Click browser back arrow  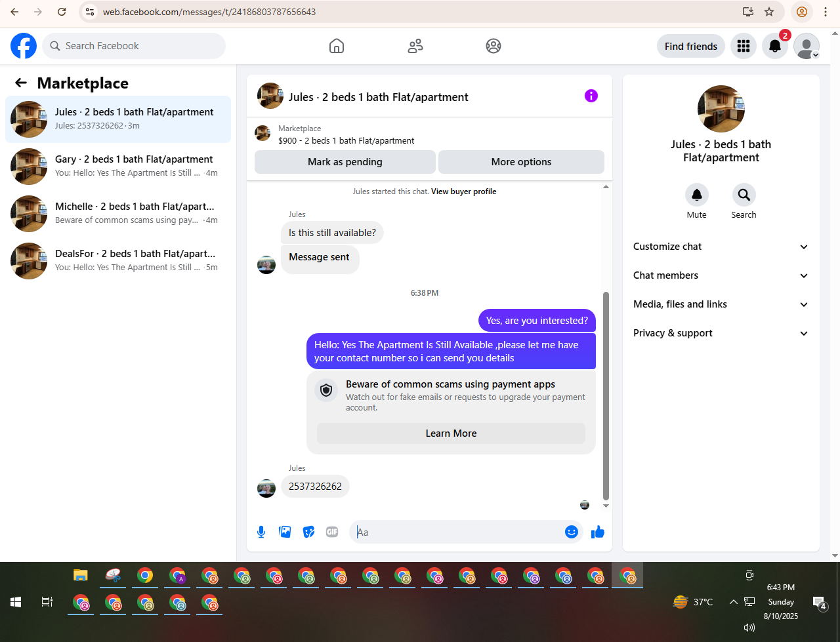point(14,12)
